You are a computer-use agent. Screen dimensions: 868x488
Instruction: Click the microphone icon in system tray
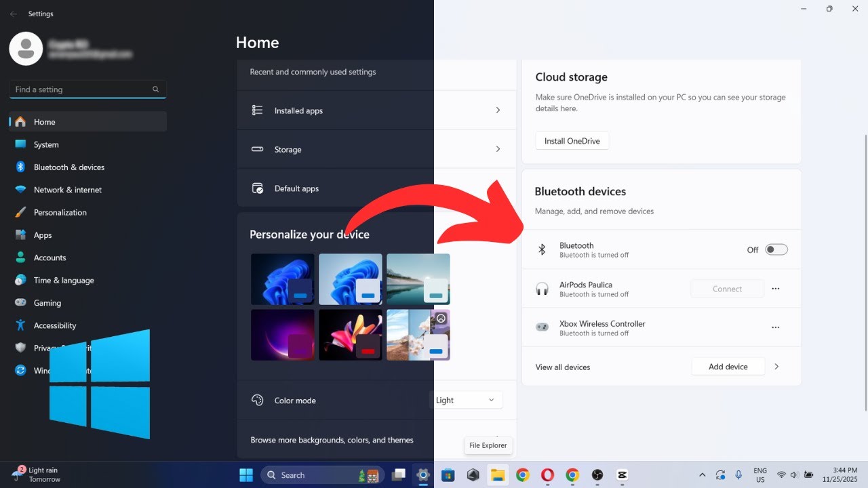click(x=738, y=475)
